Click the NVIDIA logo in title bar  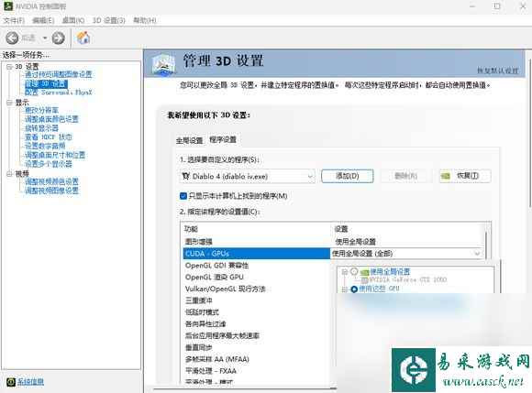pos(8,5)
